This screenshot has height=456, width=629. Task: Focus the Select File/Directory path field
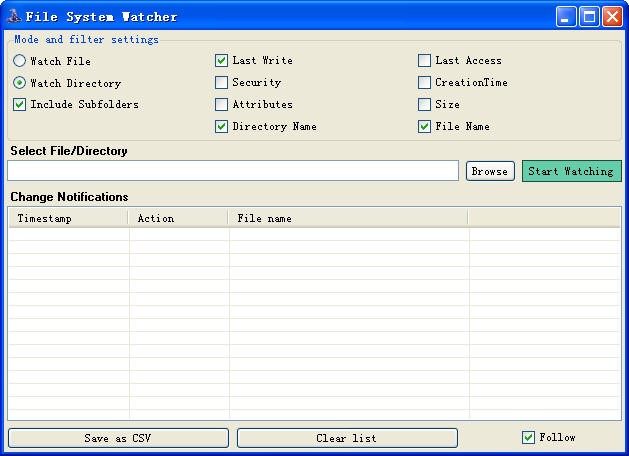233,171
